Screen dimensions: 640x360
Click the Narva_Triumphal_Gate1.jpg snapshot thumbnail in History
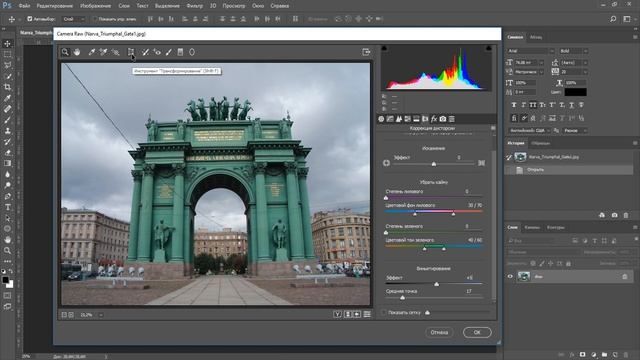pos(520,157)
